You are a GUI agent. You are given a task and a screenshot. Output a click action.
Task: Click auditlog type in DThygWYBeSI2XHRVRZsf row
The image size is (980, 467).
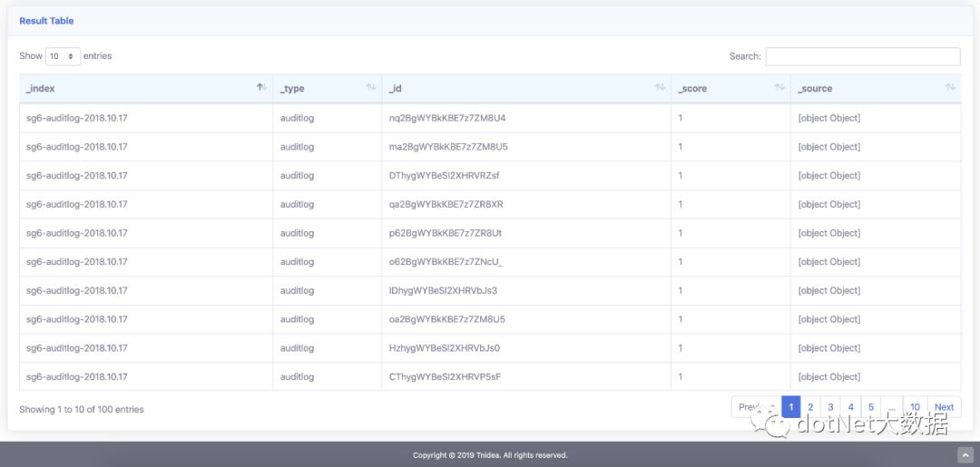(297, 175)
